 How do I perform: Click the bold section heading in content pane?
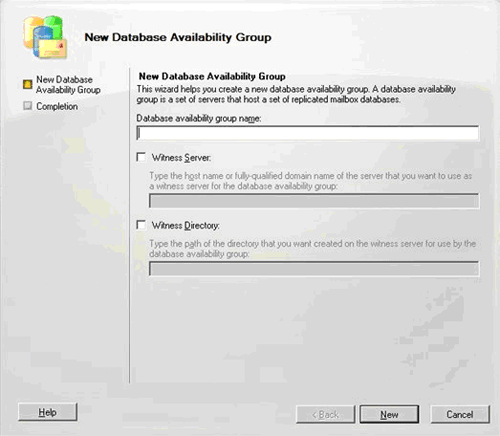point(212,76)
